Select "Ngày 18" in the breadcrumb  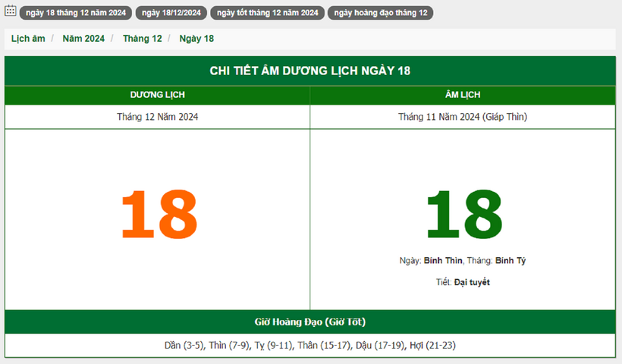pos(196,39)
